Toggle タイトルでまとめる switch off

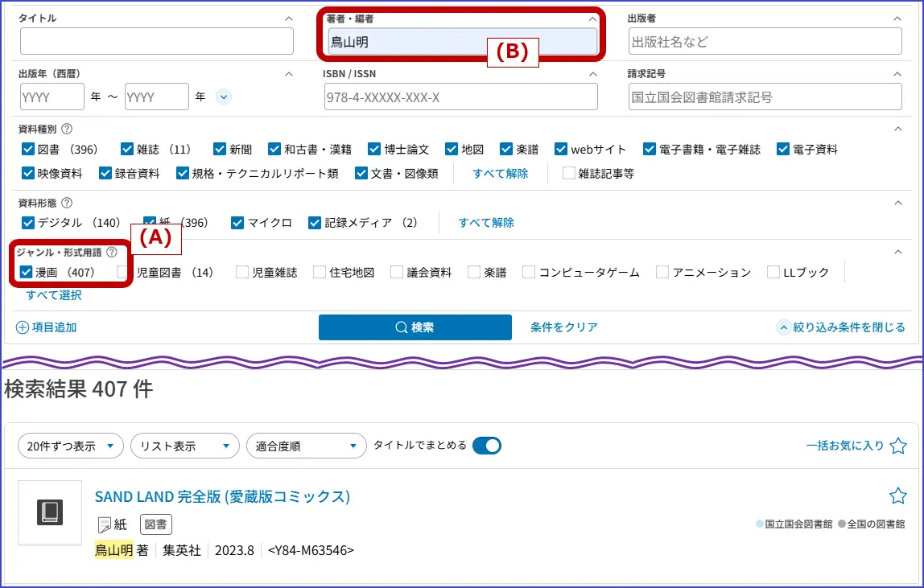click(486, 446)
